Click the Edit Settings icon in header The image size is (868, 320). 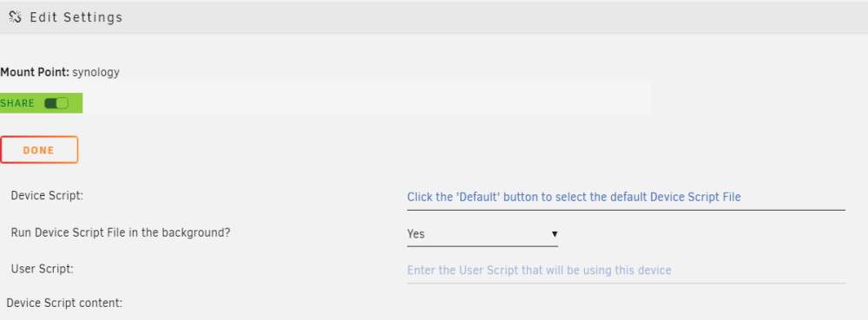pyautogui.click(x=15, y=17)
